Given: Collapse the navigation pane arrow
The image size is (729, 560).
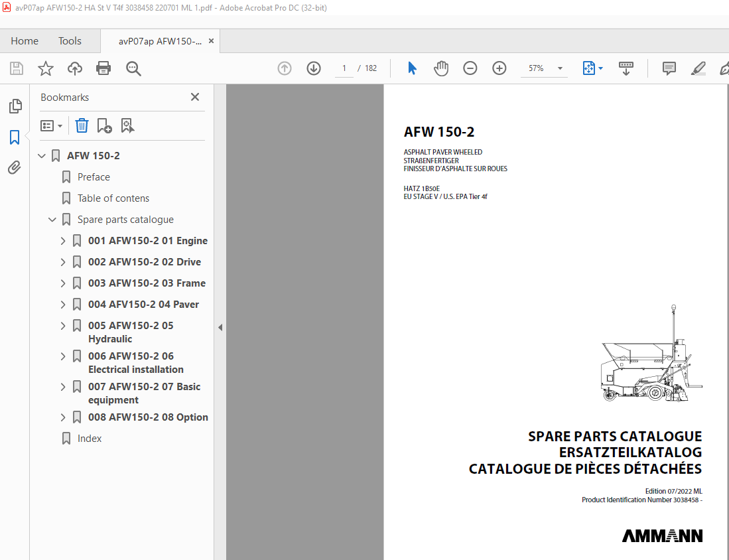Looking at the screenshot, I should tap(220, 328).
